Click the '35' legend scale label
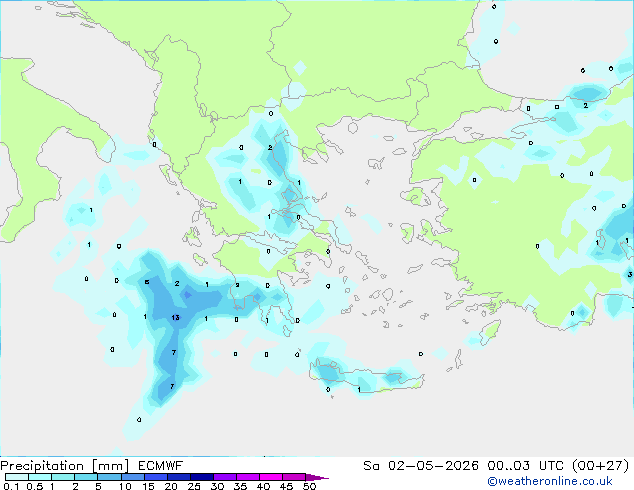634x490 pixels. click(x=240, y=486)
